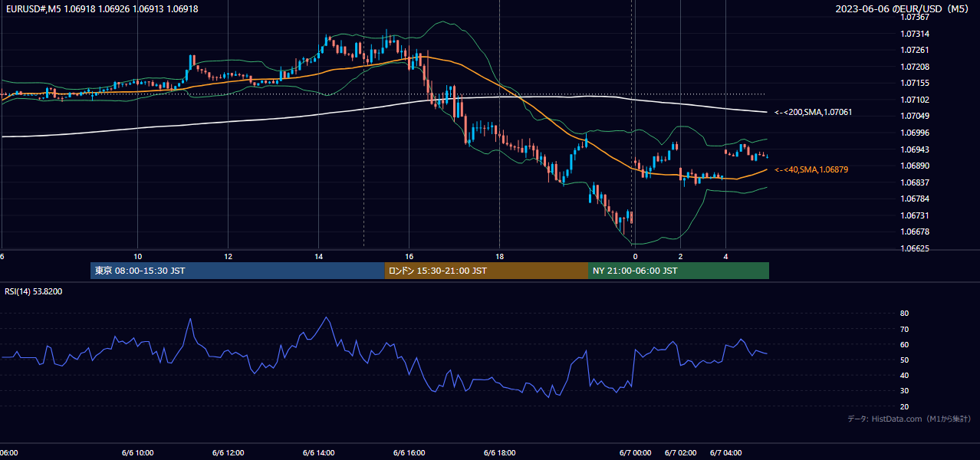
Task: Click the 6/6 14:00 time label
Action: tap(319, 453)
